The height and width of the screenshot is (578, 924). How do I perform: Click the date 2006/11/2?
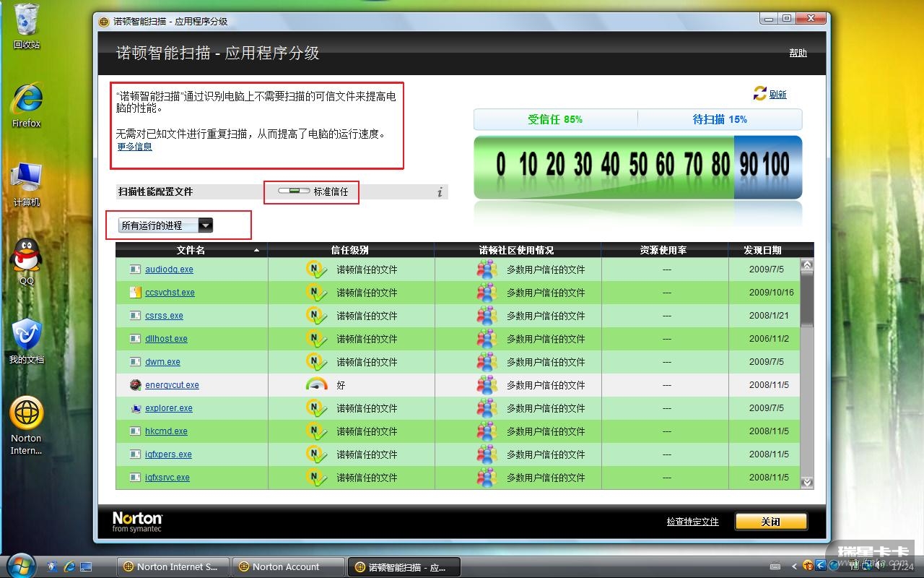(769, 339)
